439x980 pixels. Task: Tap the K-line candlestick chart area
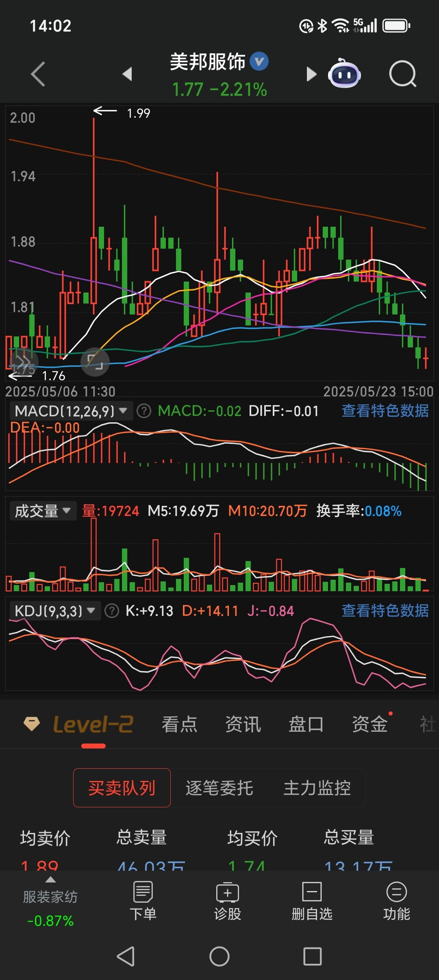(x=219, y=243)
